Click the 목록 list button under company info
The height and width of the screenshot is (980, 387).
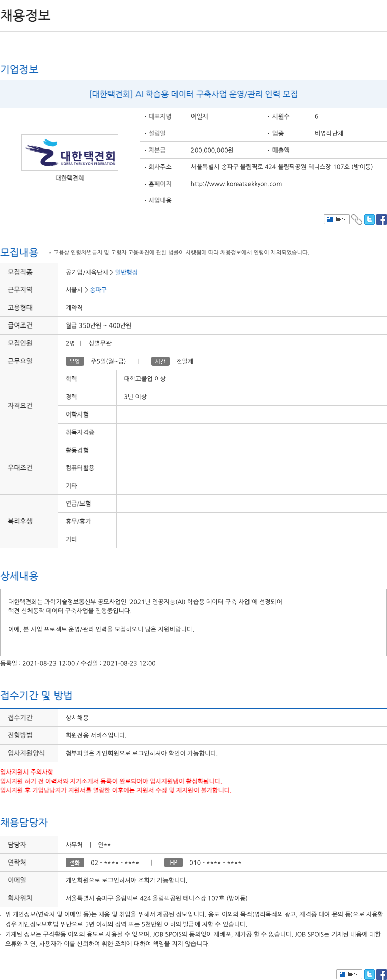[337, 219]
